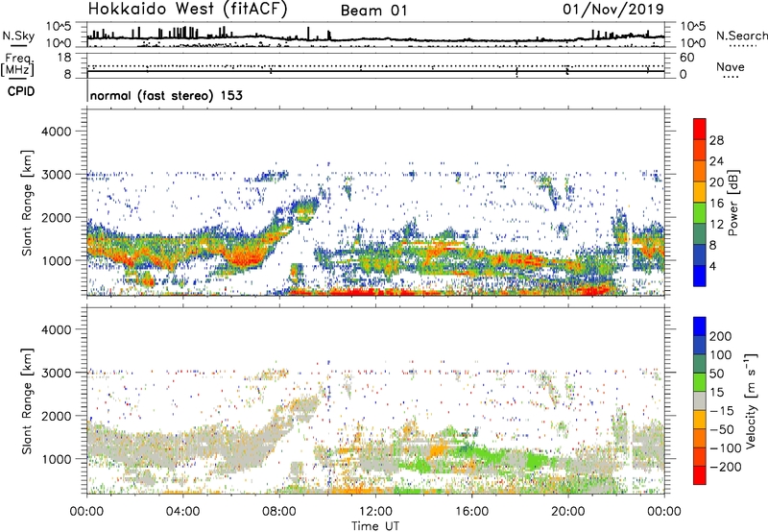Click the "28" label on Power color bar
The width and height of the screenshot is (768, 532).
coord(716,140)
